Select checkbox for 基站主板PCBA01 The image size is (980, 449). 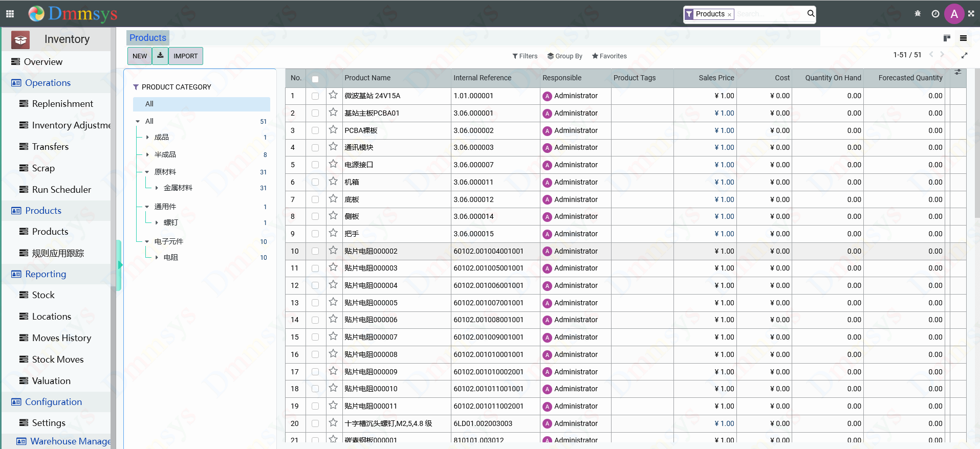point(315,114)
